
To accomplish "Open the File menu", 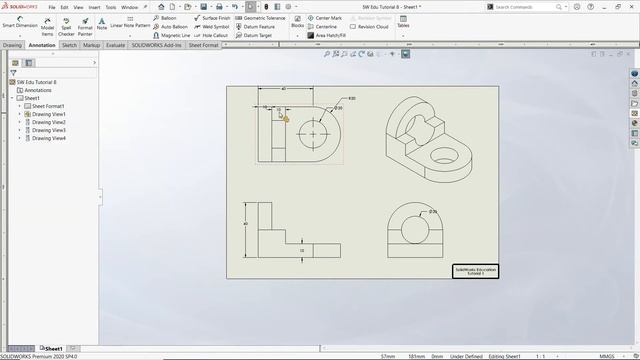I will click(52, 7).
